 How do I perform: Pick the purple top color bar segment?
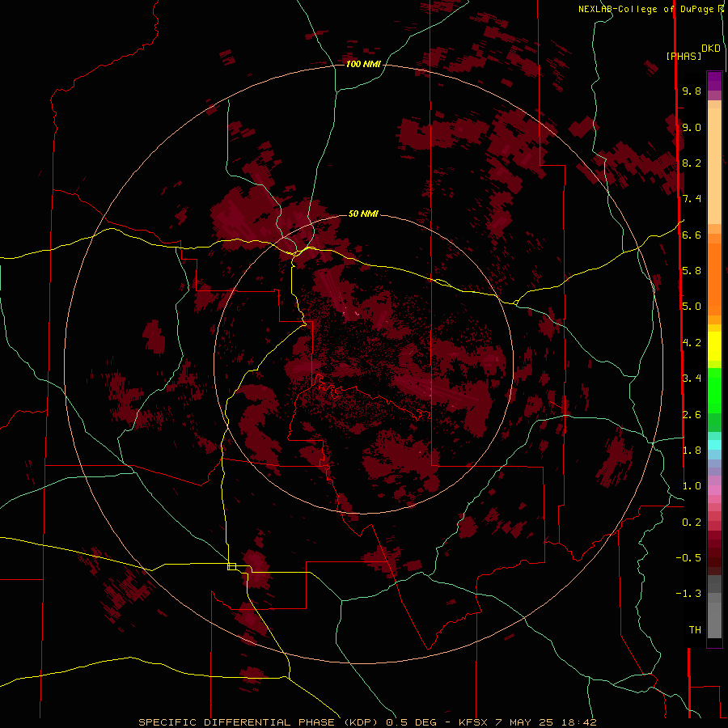[x=714, y=81]
